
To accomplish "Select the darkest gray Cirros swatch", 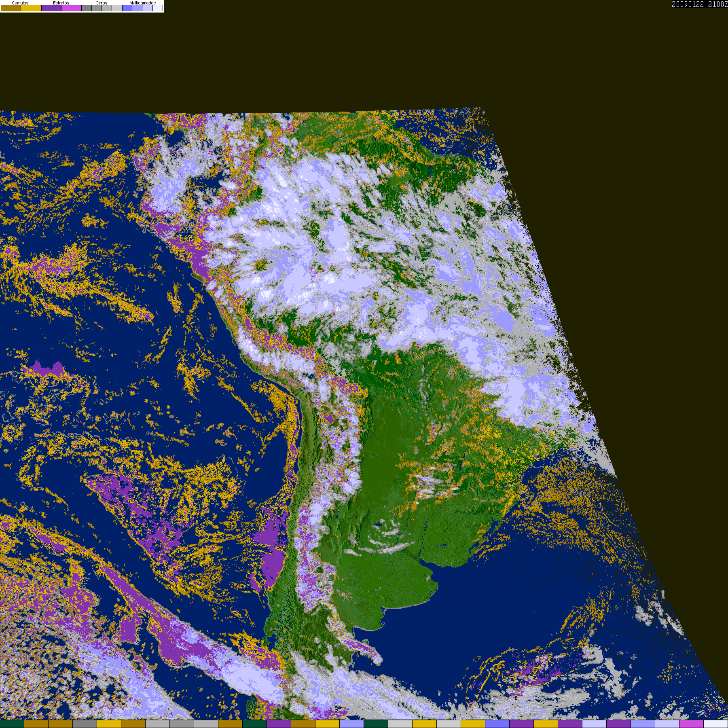I will coord(87,8).
